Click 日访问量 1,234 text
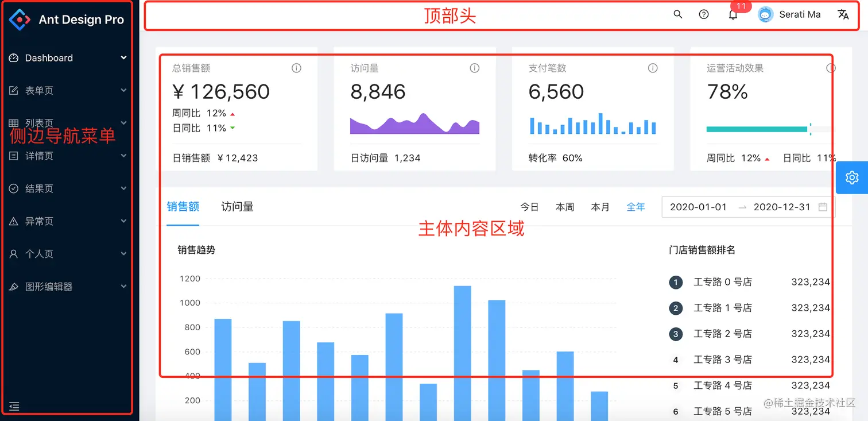 coord(386,158)
